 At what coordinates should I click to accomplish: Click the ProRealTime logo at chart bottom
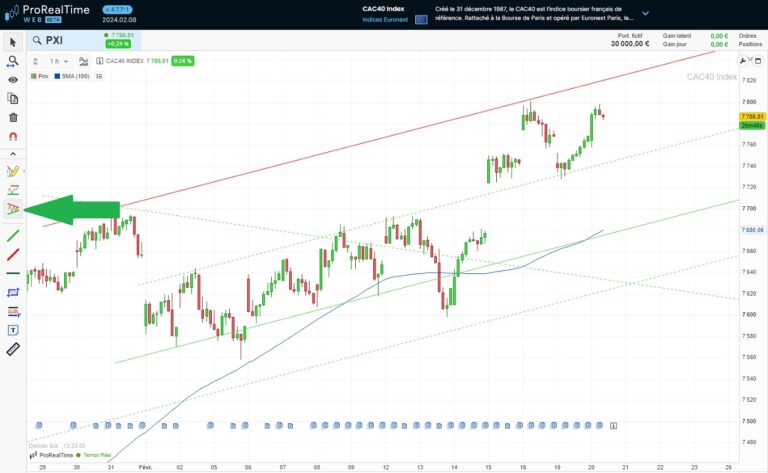[x=51, y=455]
